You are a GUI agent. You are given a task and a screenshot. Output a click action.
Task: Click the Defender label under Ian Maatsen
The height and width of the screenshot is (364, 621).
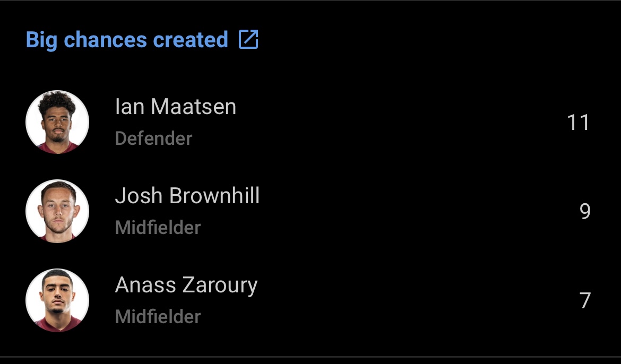pos(153,138)
